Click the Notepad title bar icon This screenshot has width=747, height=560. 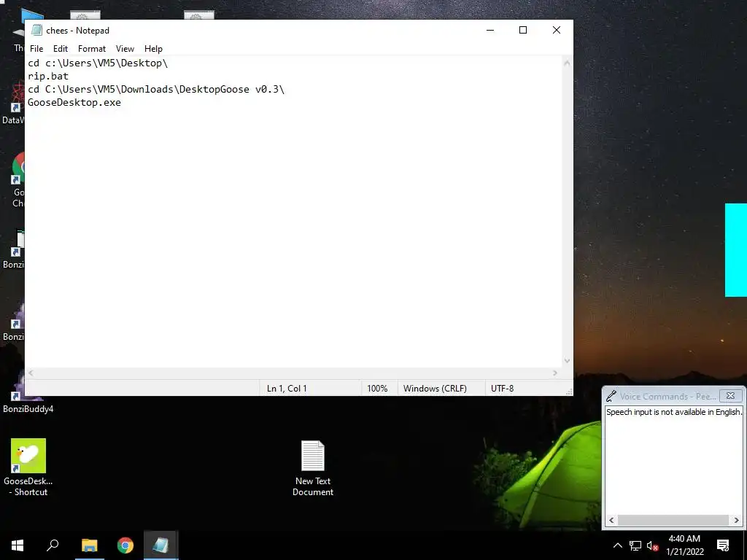coord(36,30)
